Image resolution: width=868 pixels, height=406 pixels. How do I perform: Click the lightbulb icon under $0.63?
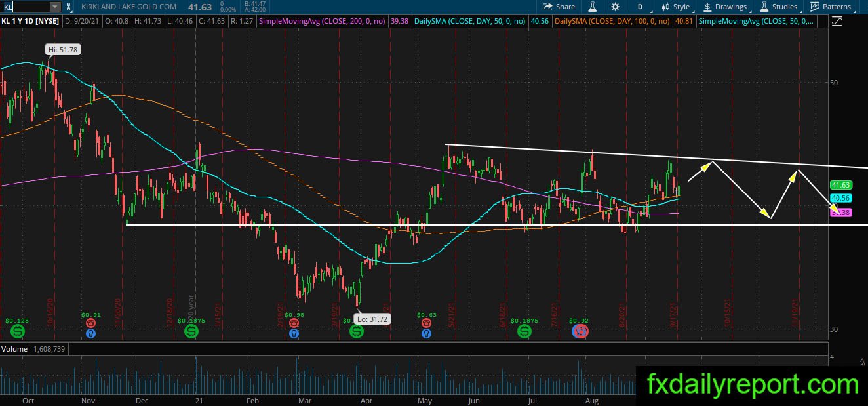426,333
